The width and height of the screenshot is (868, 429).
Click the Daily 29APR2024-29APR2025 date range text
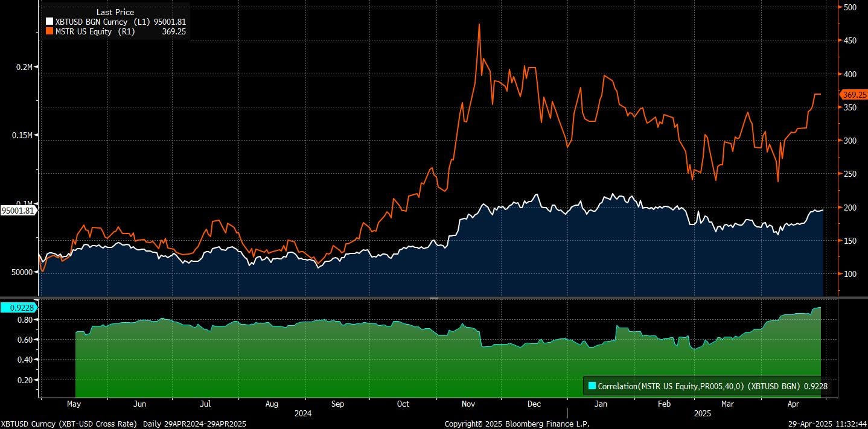(194, 424)
